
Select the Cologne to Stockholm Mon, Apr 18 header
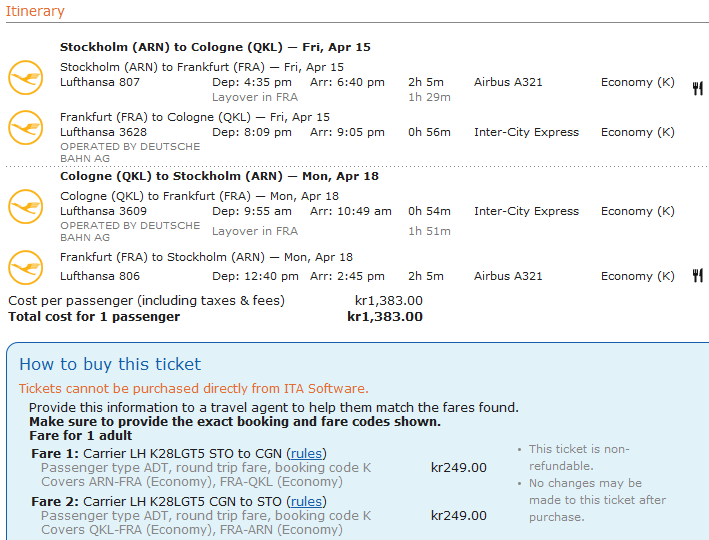point(219,176)
